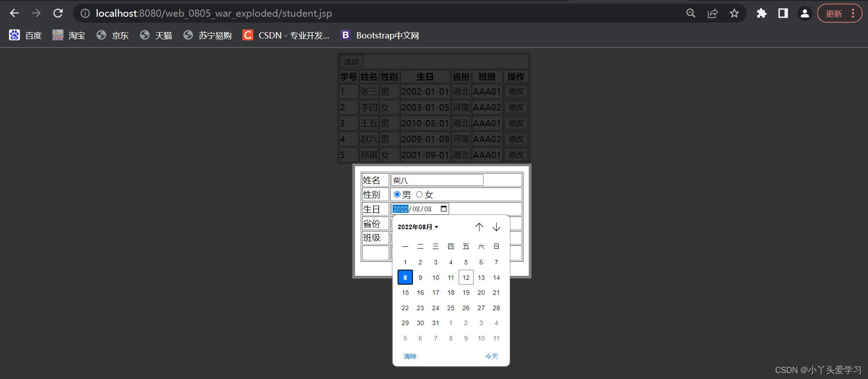This screenshot has width=868, height=379.
Task: Click the 省份 label in the form
Action: tap(372, 224)
